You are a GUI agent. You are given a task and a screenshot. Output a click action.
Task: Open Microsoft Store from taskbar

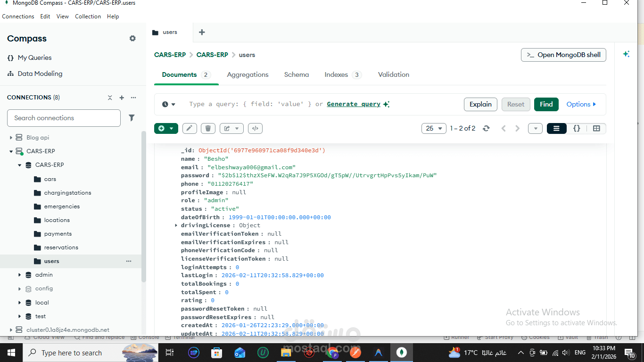216,353
